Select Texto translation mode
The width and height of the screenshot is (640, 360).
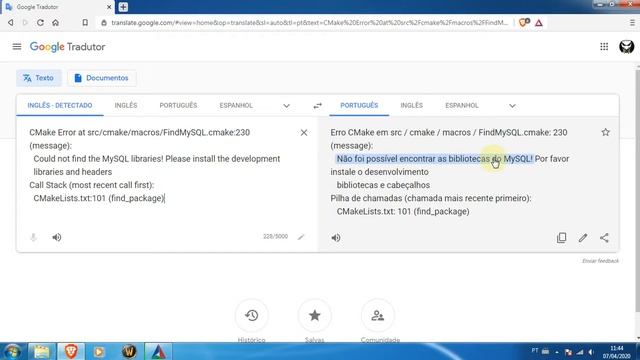(x=38, y=78)
